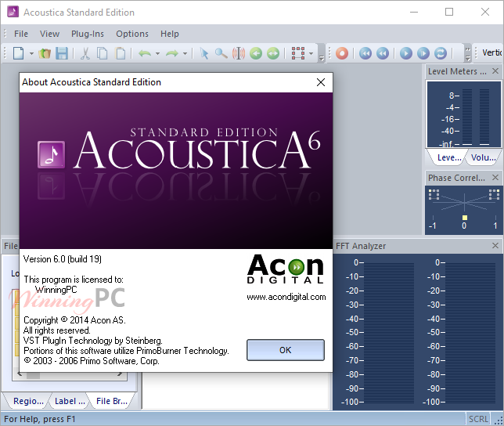Select the arrow selection tool
504x426 pixels.
point(203,53)
